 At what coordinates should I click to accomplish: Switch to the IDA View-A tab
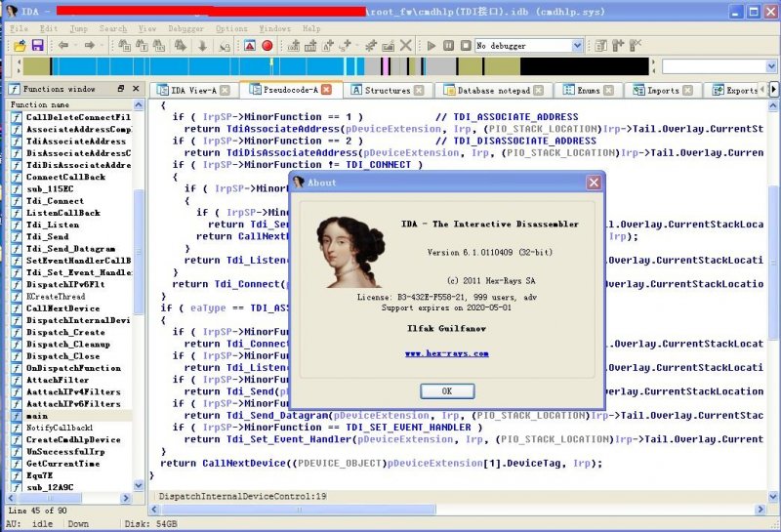193,90
